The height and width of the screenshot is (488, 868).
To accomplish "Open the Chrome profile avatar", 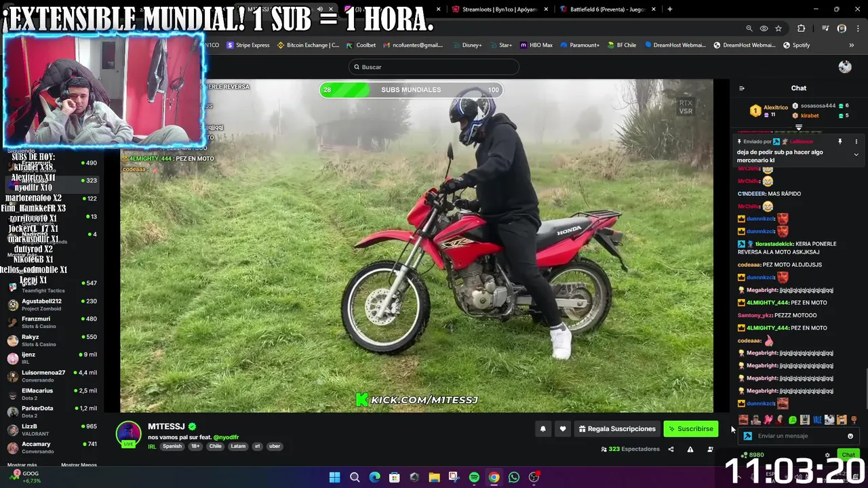I will click(842, 28).
